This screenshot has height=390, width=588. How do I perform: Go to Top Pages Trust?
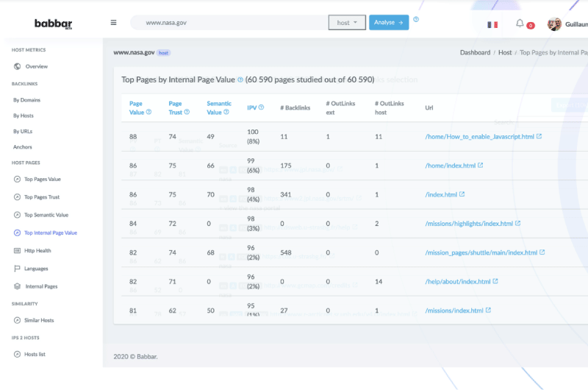(x=42, y=197)
